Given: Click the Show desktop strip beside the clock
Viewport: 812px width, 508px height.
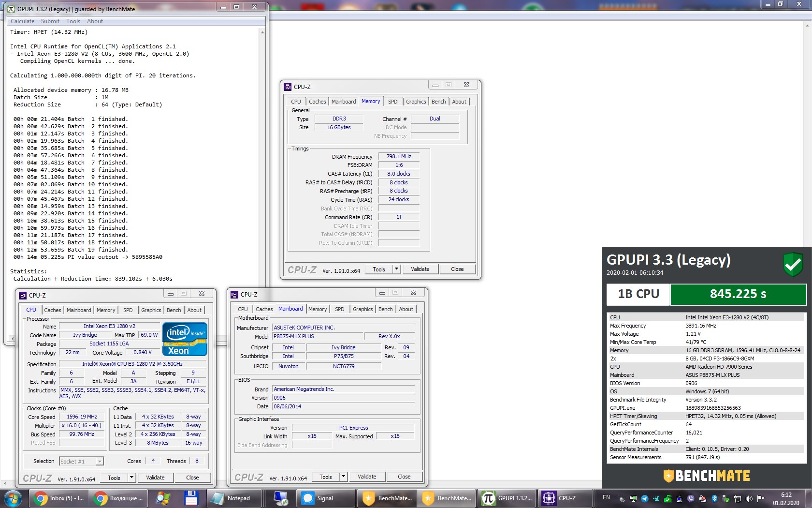Looking at the screenshot, I should click(x=808, y=498).
